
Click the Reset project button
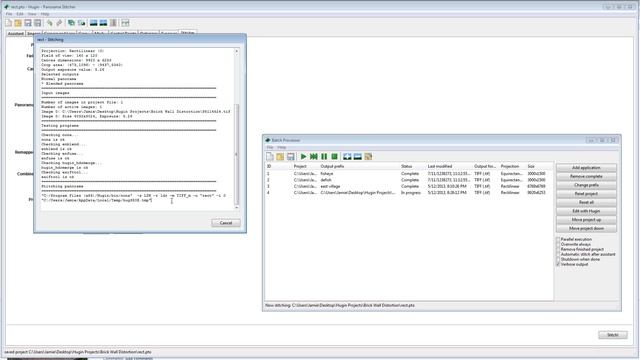click(x=586, y=194)
